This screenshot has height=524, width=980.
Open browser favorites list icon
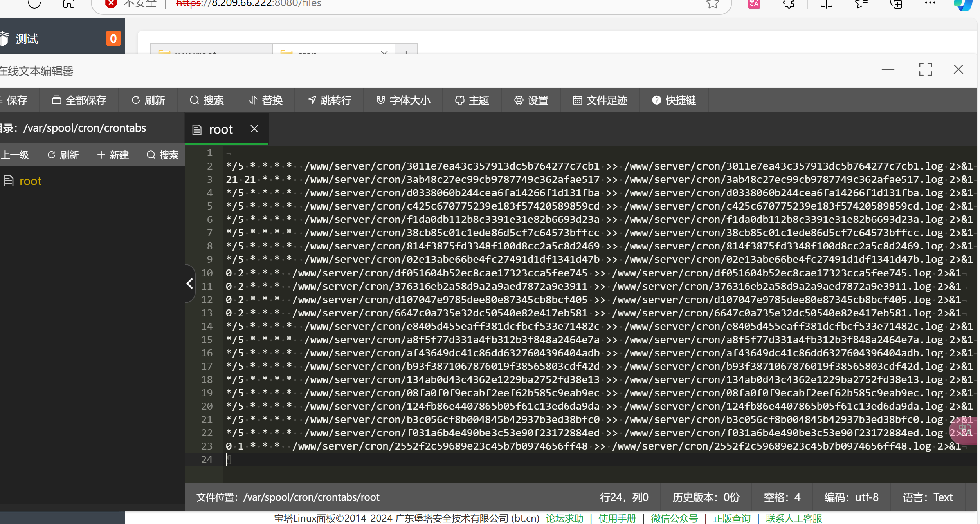(x=861, y=4)
